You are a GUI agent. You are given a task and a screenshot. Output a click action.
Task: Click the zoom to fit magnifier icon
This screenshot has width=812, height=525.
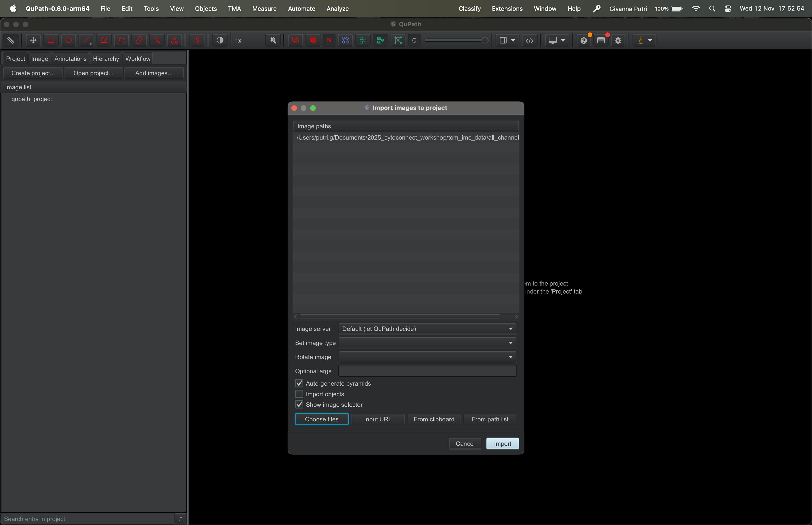tap(273, 40)
